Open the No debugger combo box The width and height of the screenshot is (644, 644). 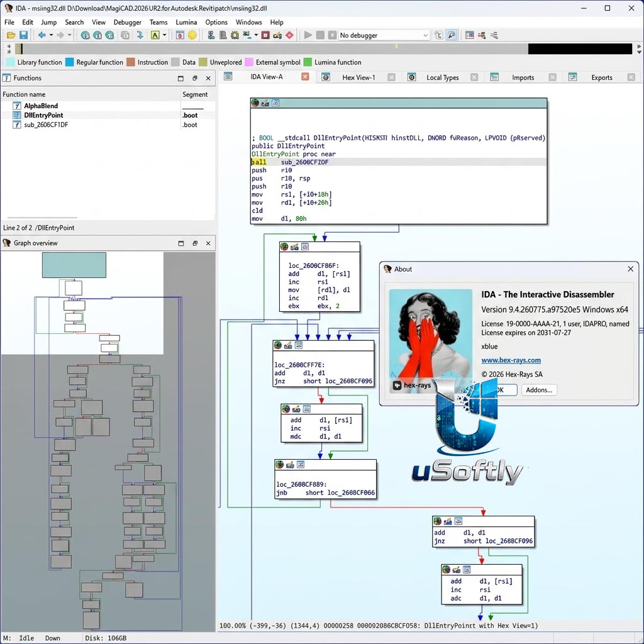click(384, 35)
